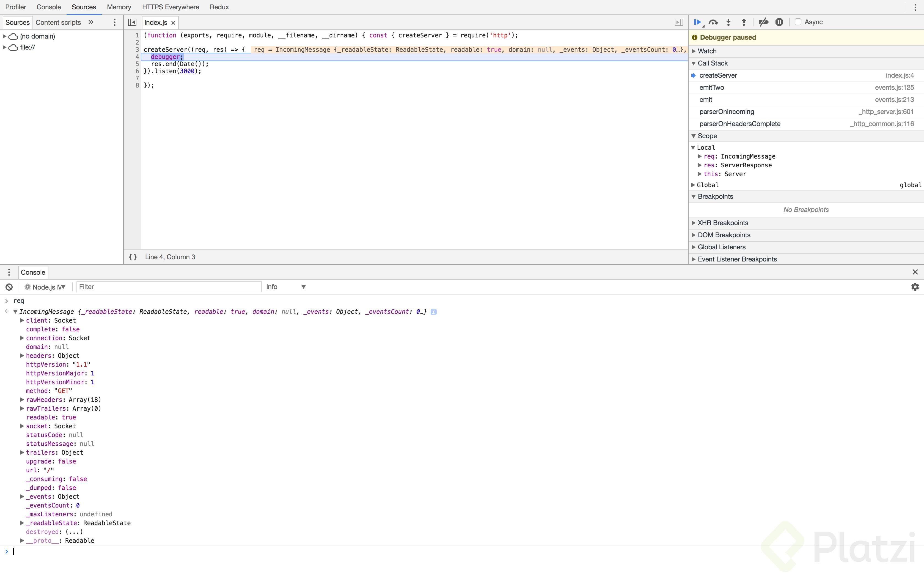Show more navigator tabs chevron
The image size is (924, 578).
coord(91,22)
